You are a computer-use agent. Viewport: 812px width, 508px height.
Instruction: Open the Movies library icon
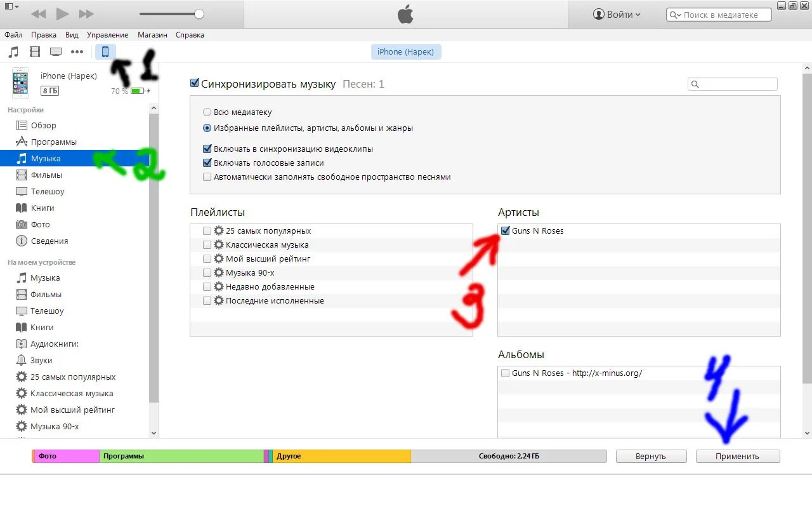tap(35, 52)
